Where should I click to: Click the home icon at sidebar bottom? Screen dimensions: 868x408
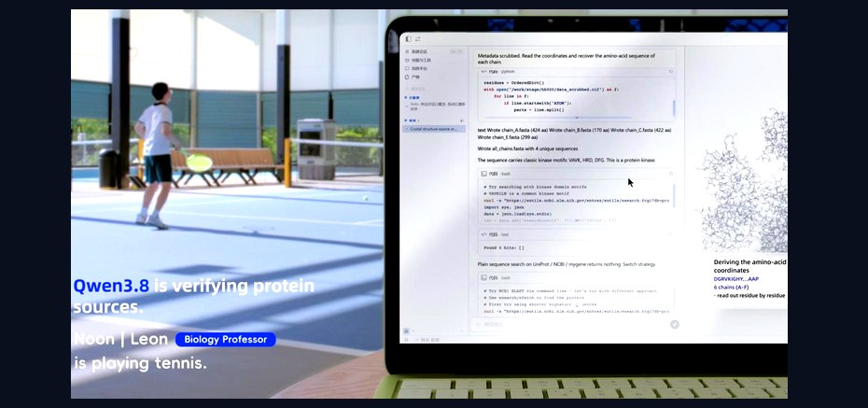point(406,331)
